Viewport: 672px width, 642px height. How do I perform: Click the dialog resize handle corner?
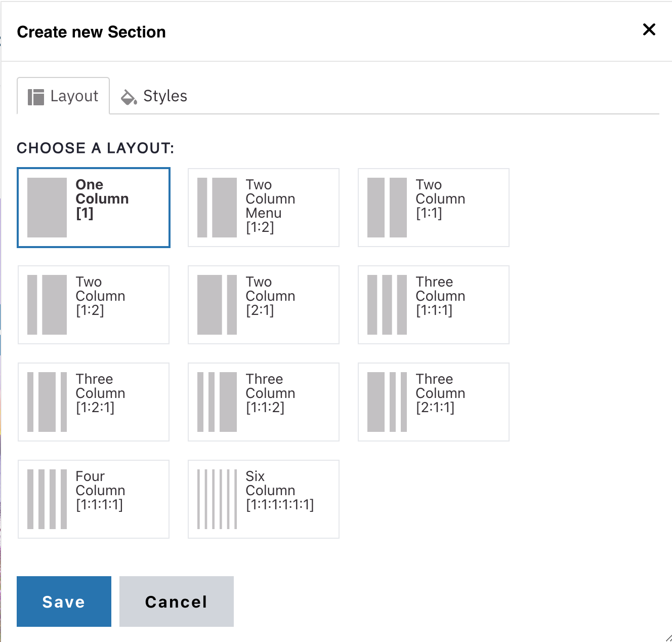tap(668, 638)
